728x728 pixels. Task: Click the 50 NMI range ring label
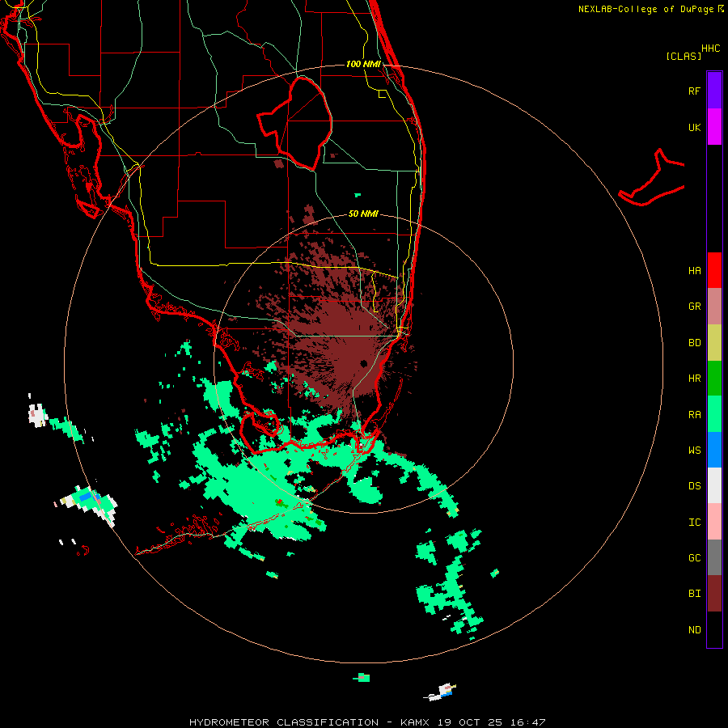click(x=363, y=214)
